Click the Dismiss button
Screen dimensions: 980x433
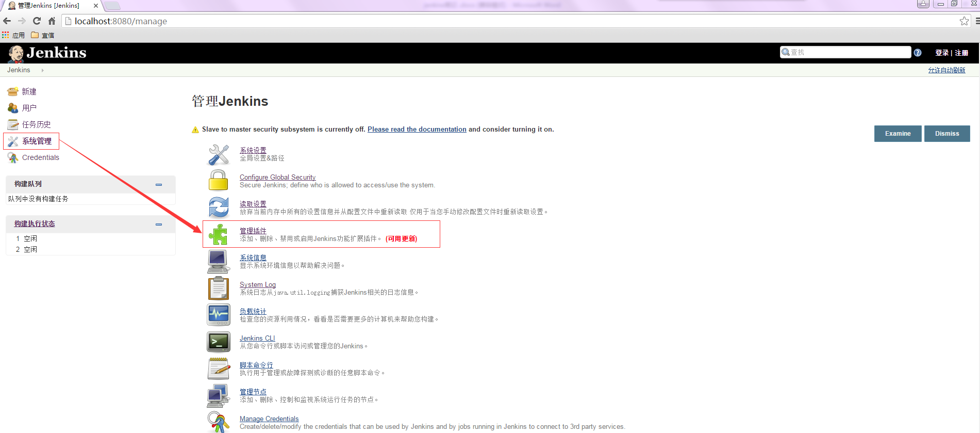point(947,134)
